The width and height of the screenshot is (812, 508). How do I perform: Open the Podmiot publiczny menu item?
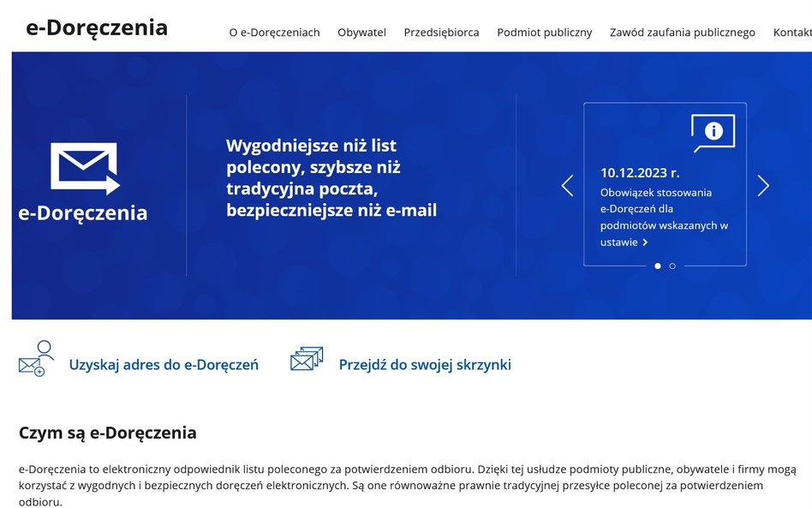pos(544,32)
